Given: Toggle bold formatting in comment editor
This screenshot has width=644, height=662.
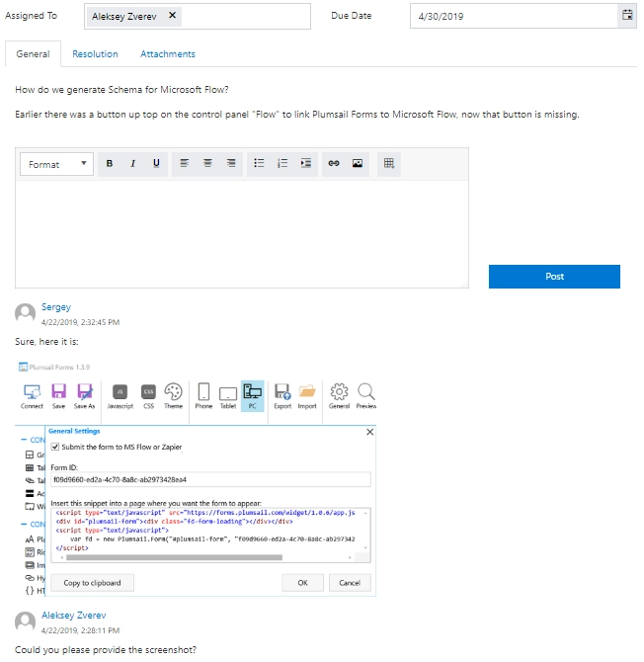Looking at the screenshot, I should [110, 164].
